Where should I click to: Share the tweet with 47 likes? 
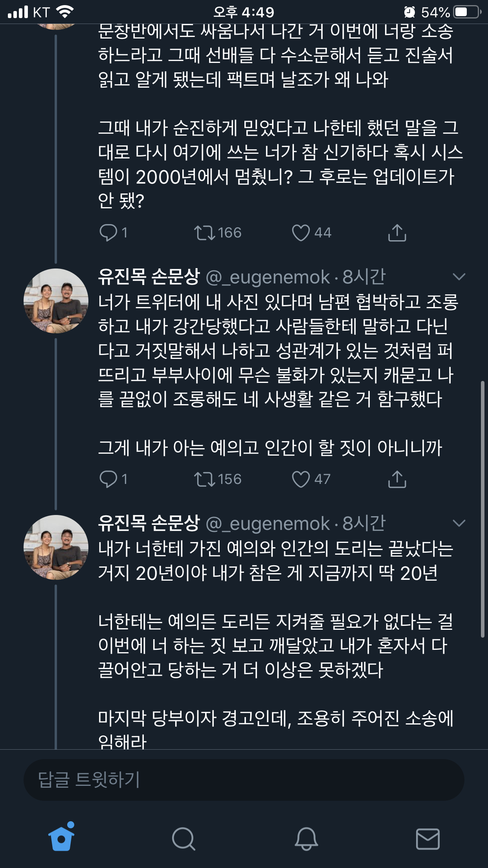click(397, 479)
